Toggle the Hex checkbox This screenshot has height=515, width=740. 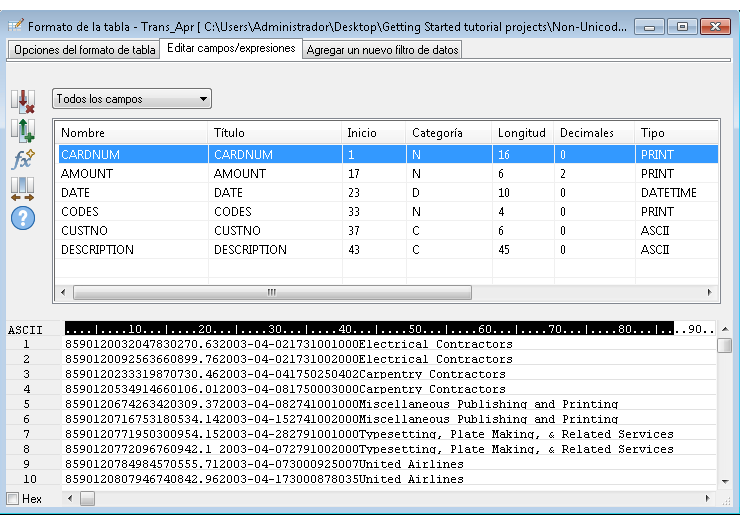[x=13, y=498]
